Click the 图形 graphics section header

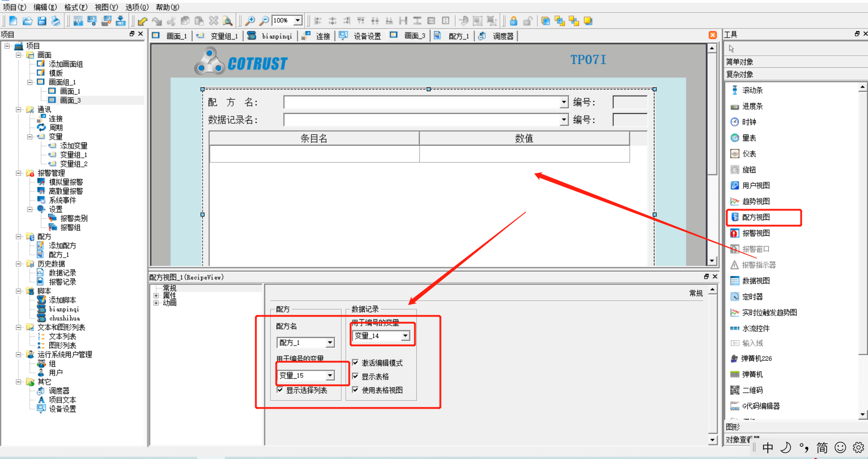tap(795, 427)
